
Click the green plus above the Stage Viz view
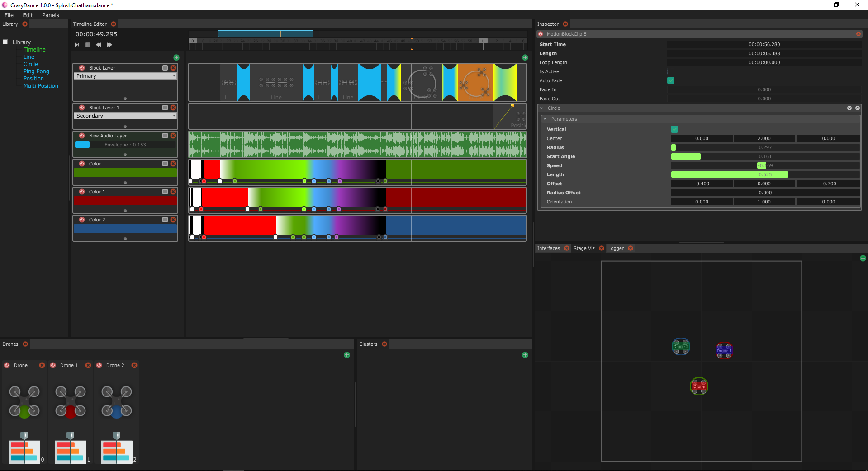(863, 258)
